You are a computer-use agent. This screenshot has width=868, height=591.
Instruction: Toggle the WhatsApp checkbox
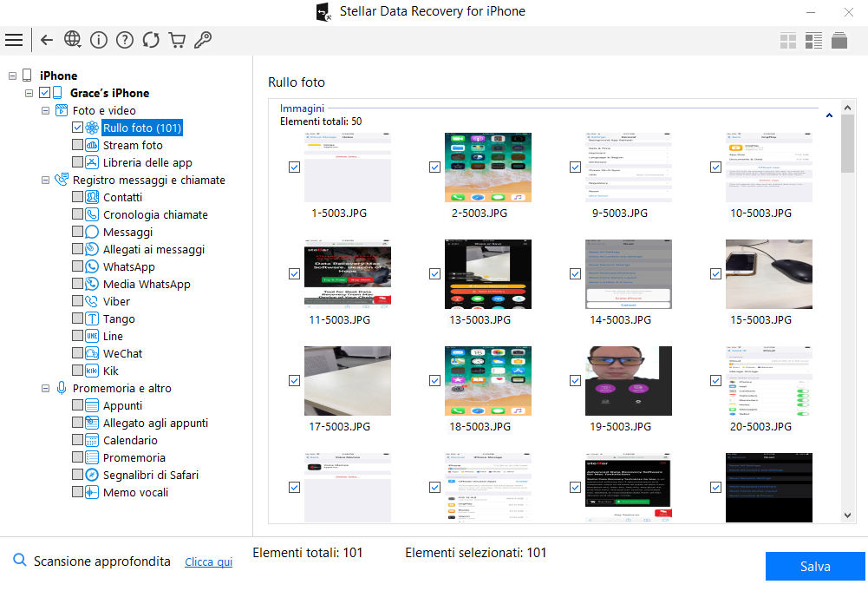78,266
